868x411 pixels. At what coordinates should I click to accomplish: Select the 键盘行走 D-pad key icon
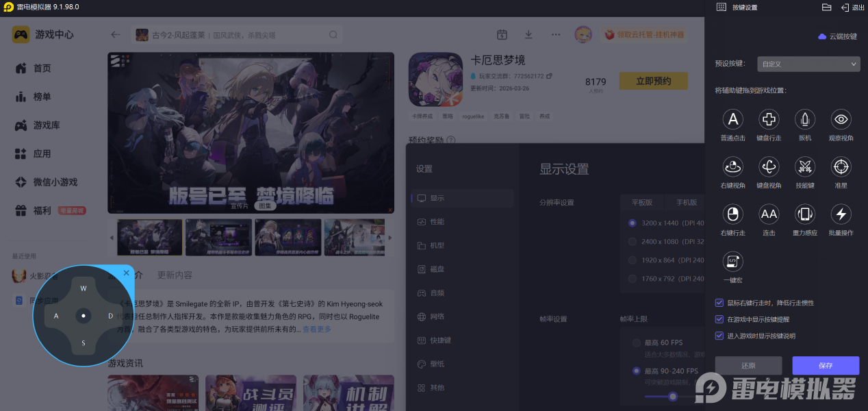pyautogui.click(x=769, y=119)
